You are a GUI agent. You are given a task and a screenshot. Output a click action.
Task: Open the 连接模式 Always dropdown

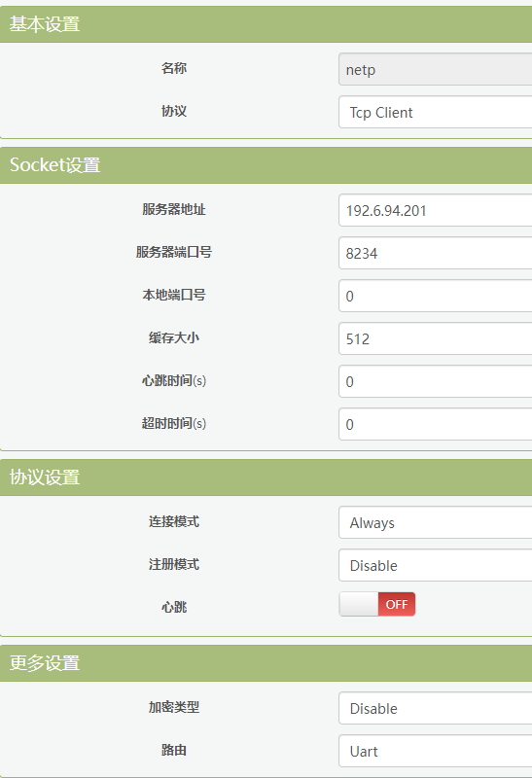pos(435,522)
